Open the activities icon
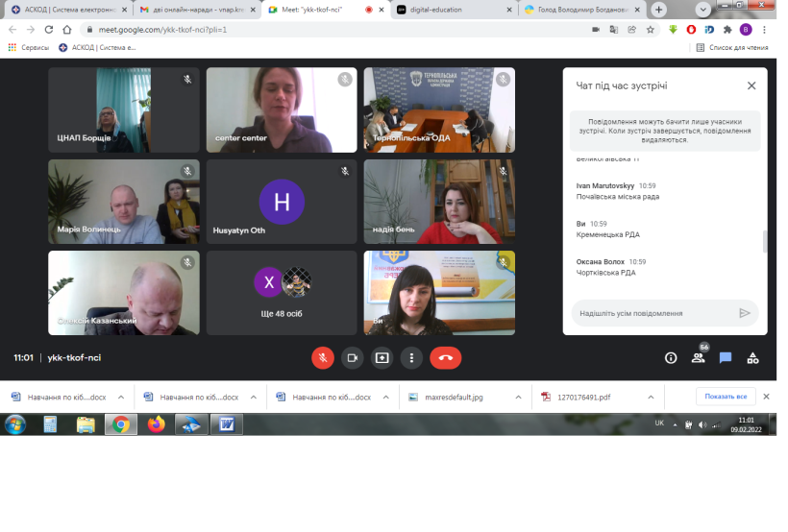Screen dimensions: 788x532 (752, 358)
